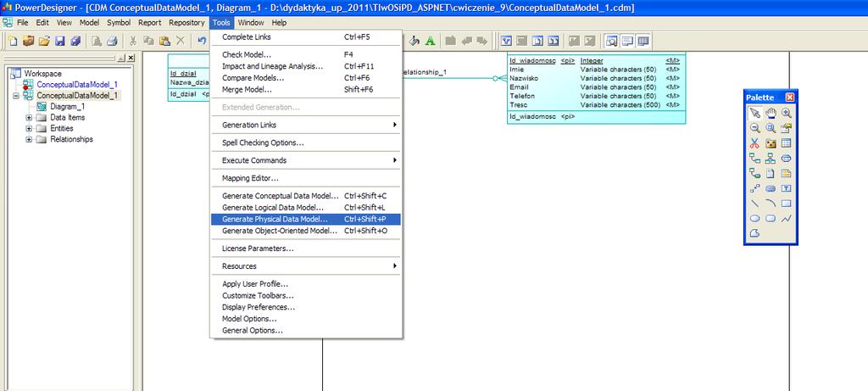Select the straight Line tool in Palette
Viewport: 868px width, 391px height.
coord(754,204)
